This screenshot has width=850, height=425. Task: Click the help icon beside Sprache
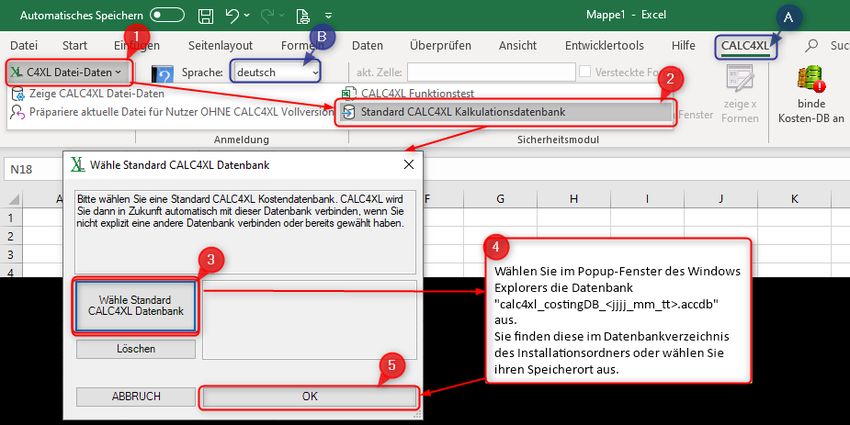pos(162,75)
